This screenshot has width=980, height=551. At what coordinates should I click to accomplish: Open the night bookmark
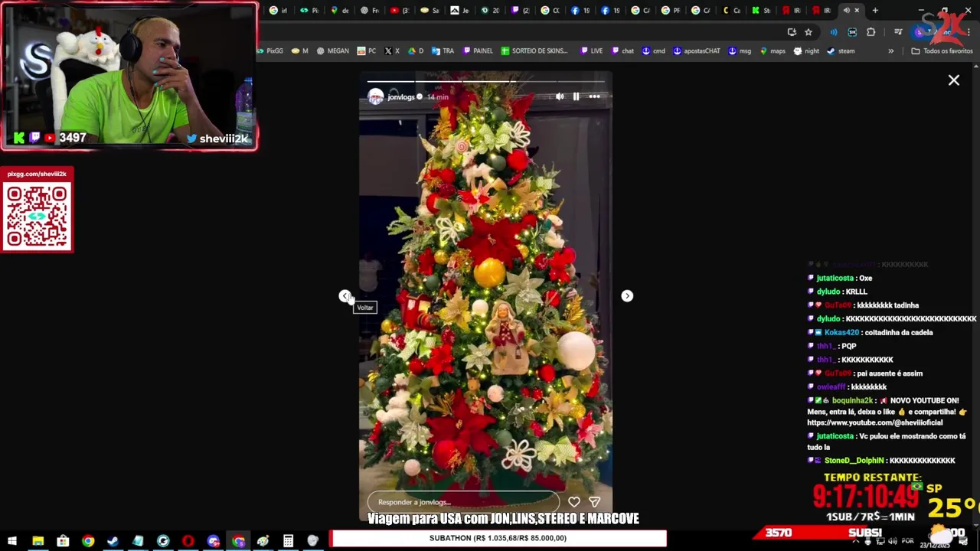click(x=806, y=51)
